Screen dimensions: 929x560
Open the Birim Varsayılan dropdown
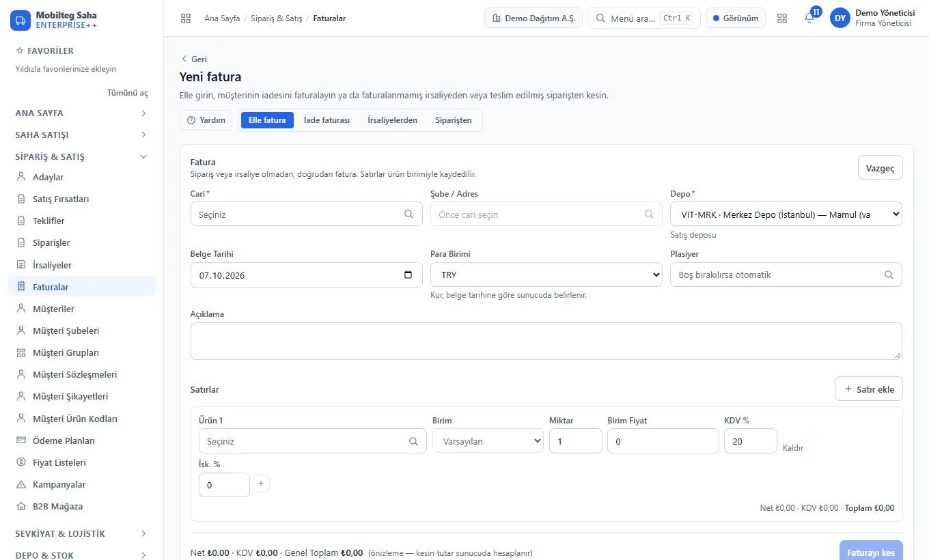pyautogui.click(x=488, y=441)
